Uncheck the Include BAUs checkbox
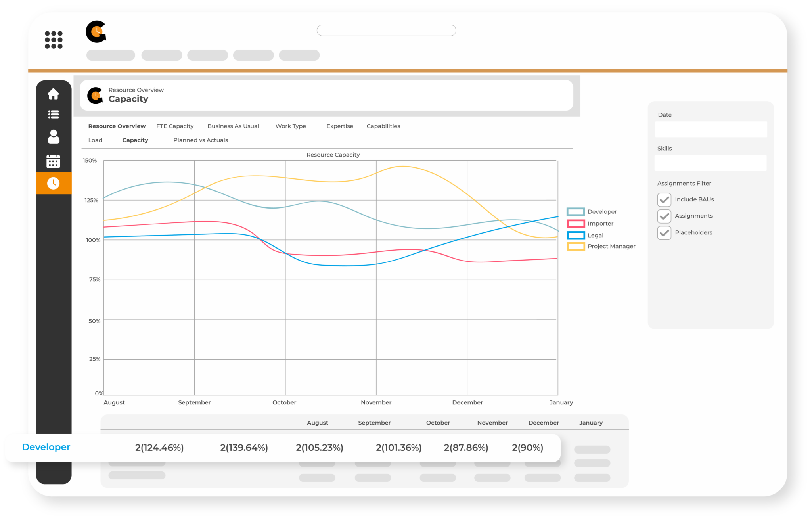Screen dimensions: 812x521 point(664,199)
